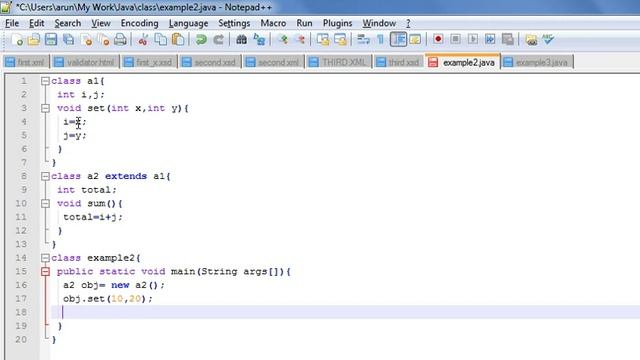Image resolution: width=640 pixels, height=360 pixels.
Task: Undo the last edit
Action: click(x=201, y=40)
